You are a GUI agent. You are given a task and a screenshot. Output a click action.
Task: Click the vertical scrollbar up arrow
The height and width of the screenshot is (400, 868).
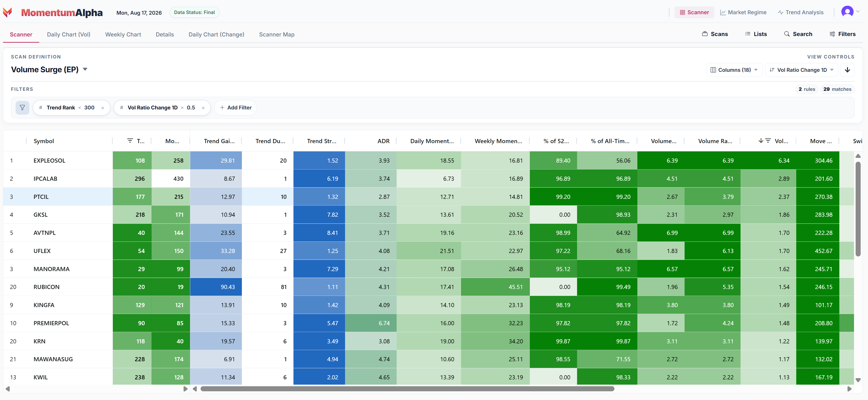coord(858,156)
